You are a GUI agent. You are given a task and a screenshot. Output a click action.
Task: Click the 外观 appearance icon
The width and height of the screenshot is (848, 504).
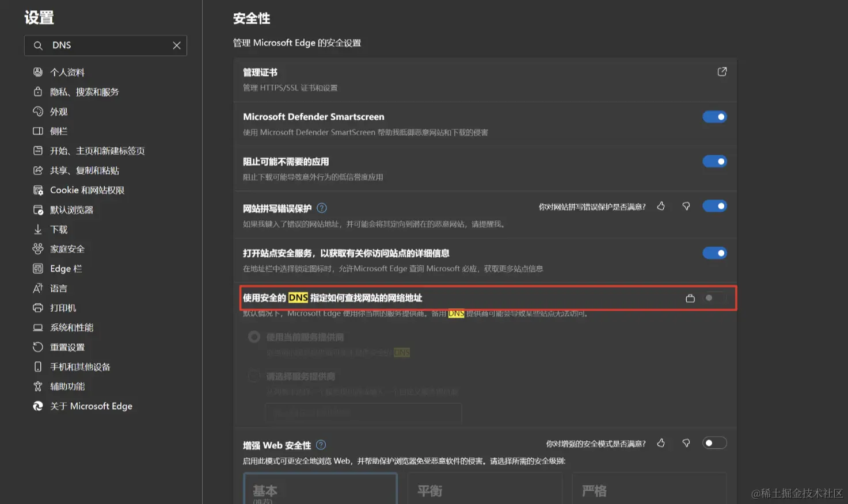point(38,111)
